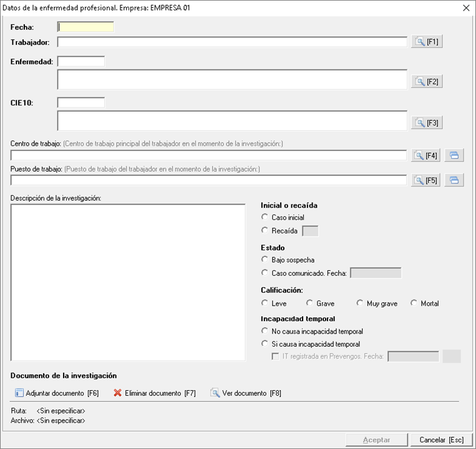
Task: Click blue card icon beside Centro de trabajo
Action: [x=454, y=155]
